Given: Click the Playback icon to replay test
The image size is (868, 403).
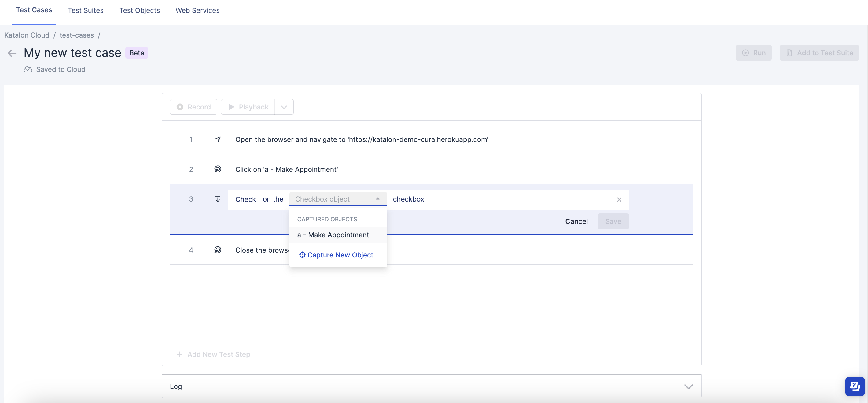Looking at the screenshot, I should [x=231, y=106].
